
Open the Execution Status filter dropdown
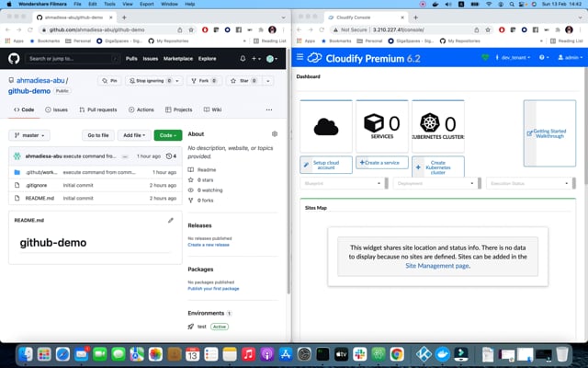(529, 184)
